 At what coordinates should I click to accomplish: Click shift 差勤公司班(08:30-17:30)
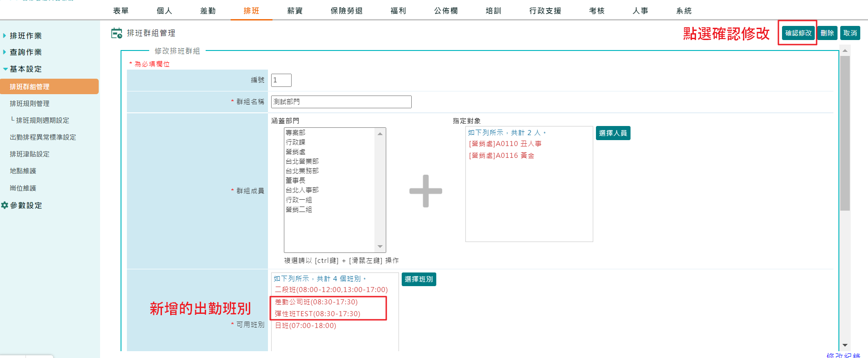tap(316, 302)
